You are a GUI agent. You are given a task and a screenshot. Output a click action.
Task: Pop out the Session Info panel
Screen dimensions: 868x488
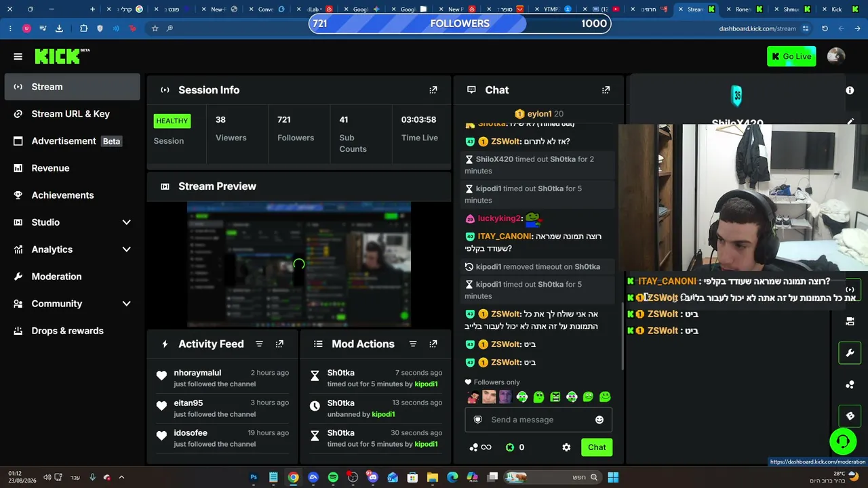433,89
